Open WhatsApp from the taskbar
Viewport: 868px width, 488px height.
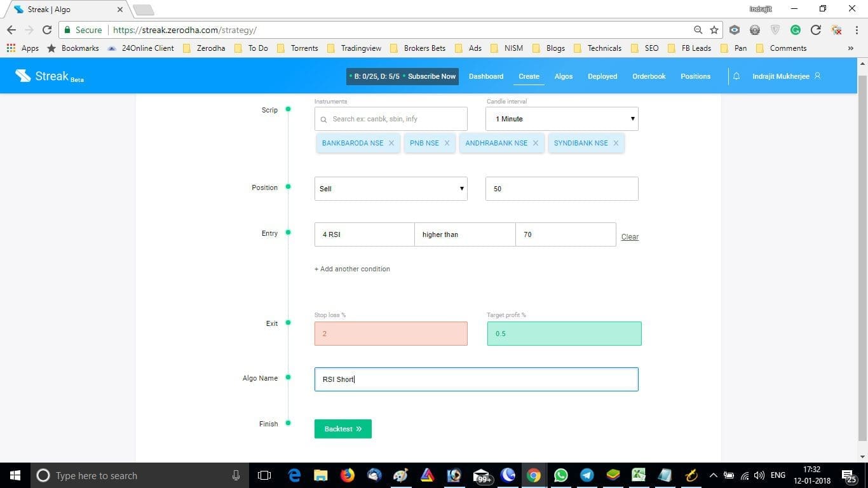click(560, 475)
